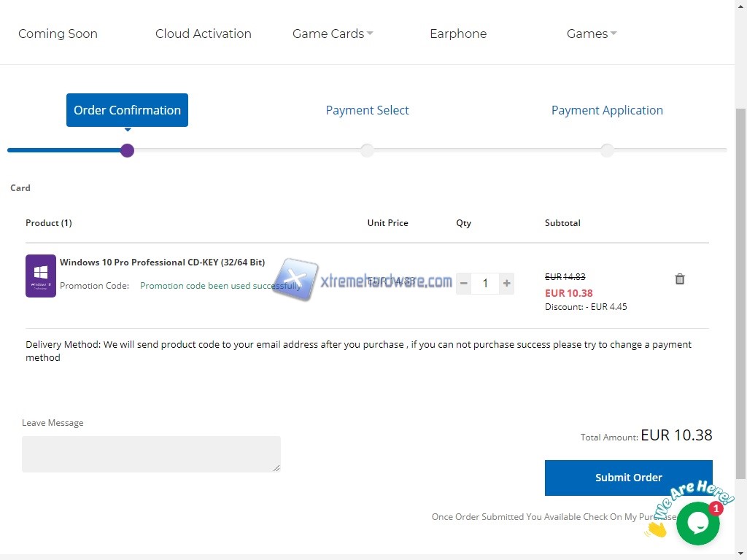This screenshot has height=560, width=747.
Task: Click into the Leave Message text box
Action: coord(151,454)
